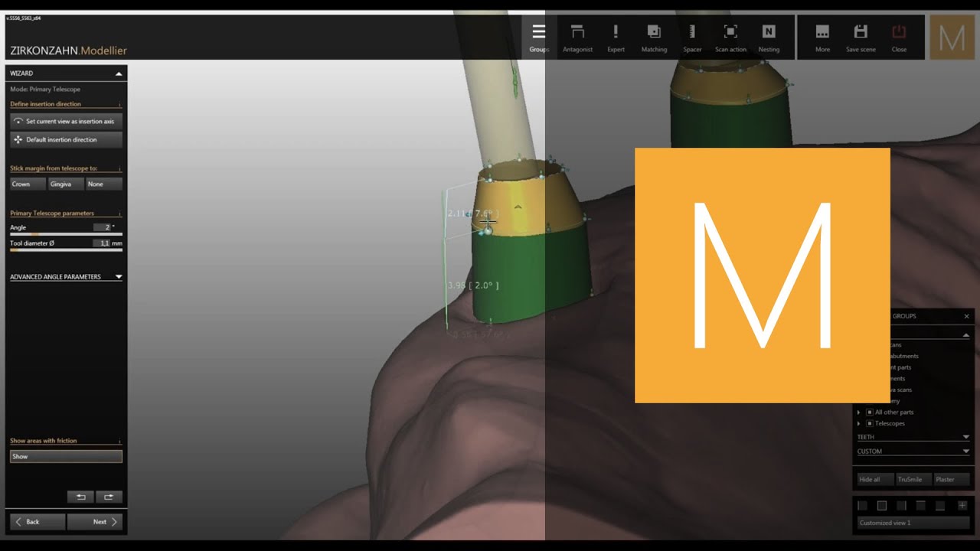Image resolution: width=980 pixels, height=551 pixels.
Task: Select the fifth view preset icon
Action: coord(940,506)
